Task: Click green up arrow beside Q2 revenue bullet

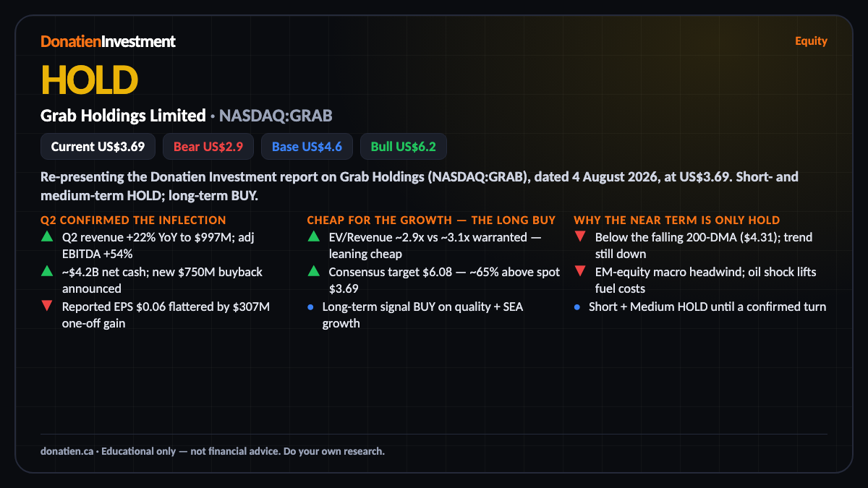Action: pos(47,236)
